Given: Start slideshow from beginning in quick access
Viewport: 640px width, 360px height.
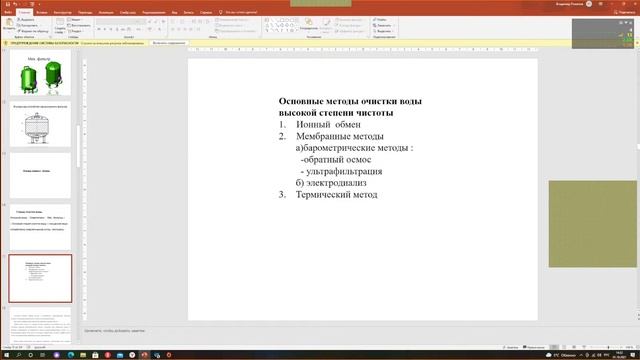Looking at the screenshot, I should tap(32, 4).
